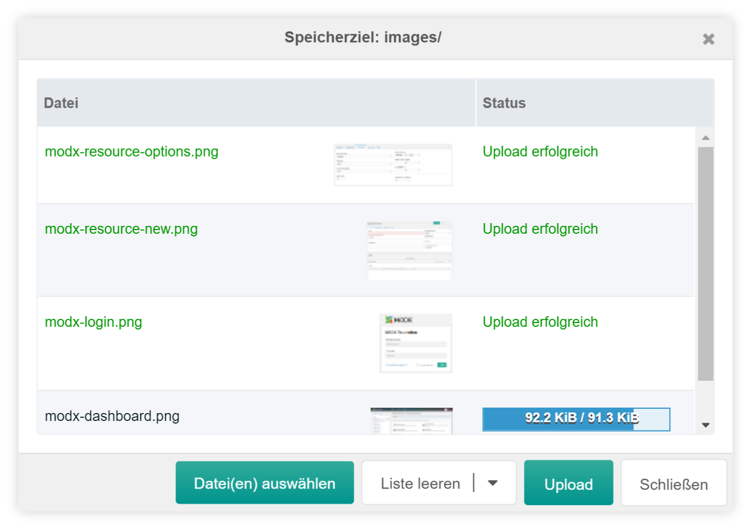
Task: Close the upload dialog via the X icon
Action: tap(708, 39)
